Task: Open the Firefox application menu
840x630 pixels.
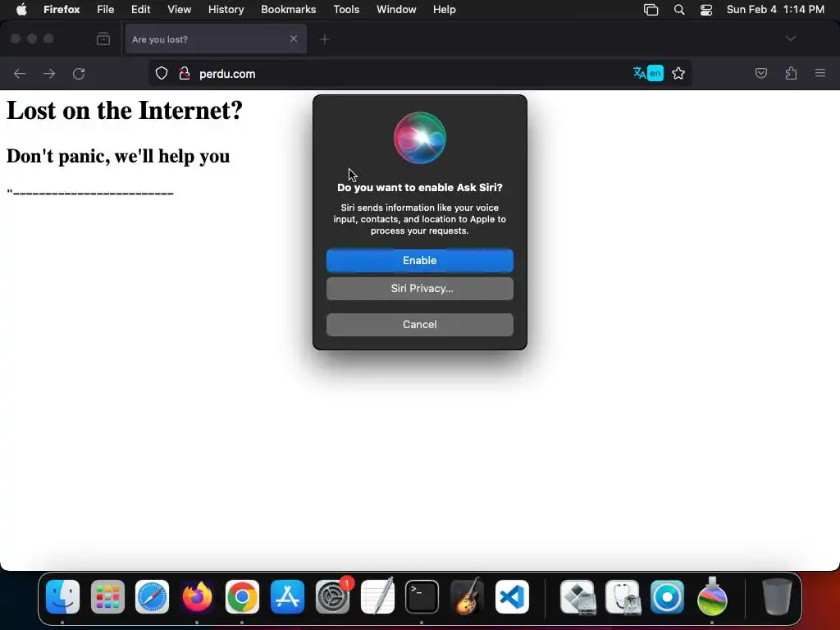Action: pyautogui.click(x=62, y=10)
